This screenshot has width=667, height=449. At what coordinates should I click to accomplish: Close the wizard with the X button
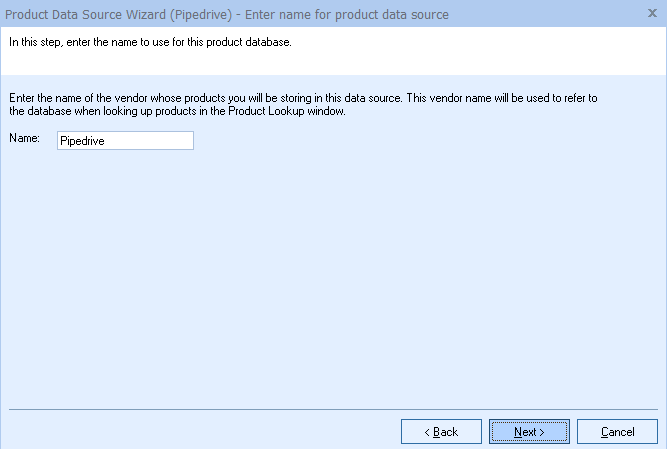click(x=652, y=14)
